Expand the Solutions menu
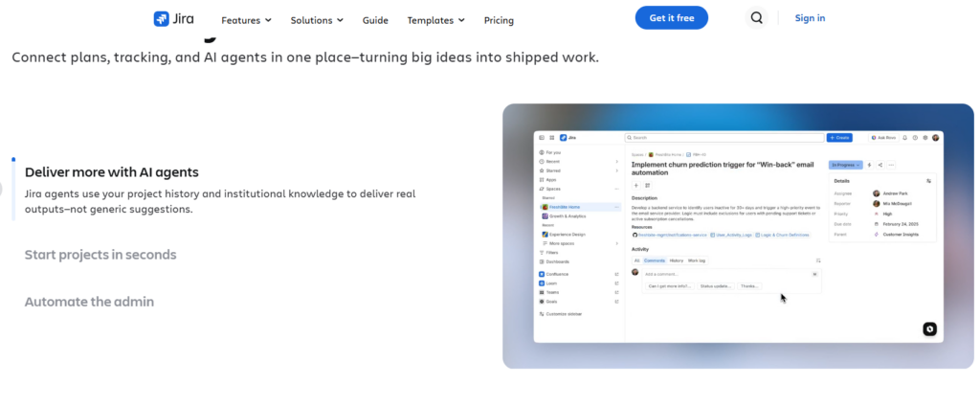This screenshot has width=980, height=407. pos(317,20)
